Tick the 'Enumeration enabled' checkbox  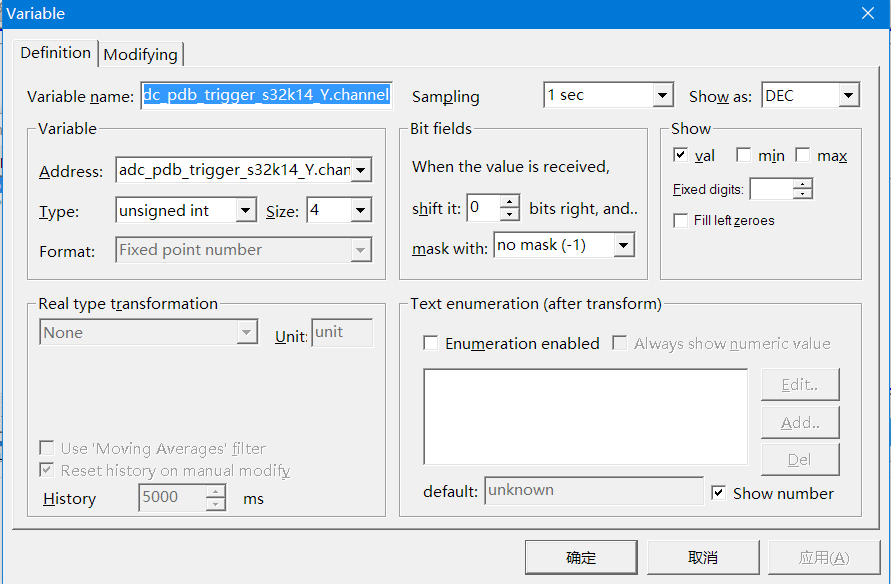click(431, 343)
